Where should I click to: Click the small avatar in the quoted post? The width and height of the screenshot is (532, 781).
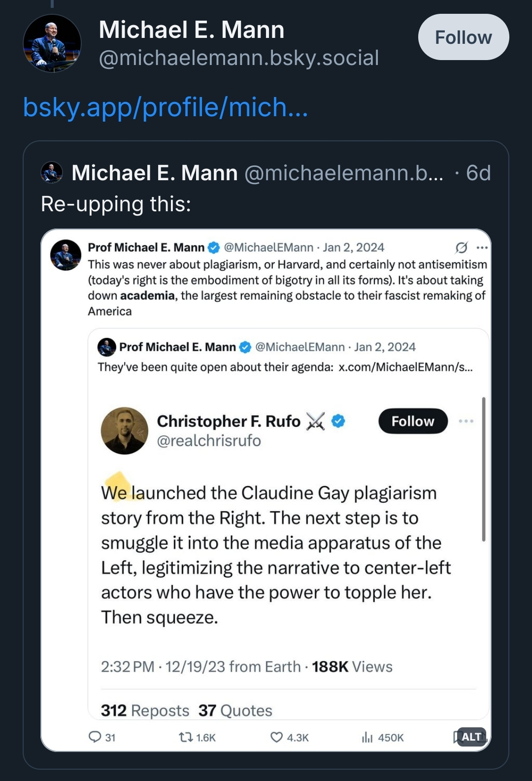tap(52, 173)
